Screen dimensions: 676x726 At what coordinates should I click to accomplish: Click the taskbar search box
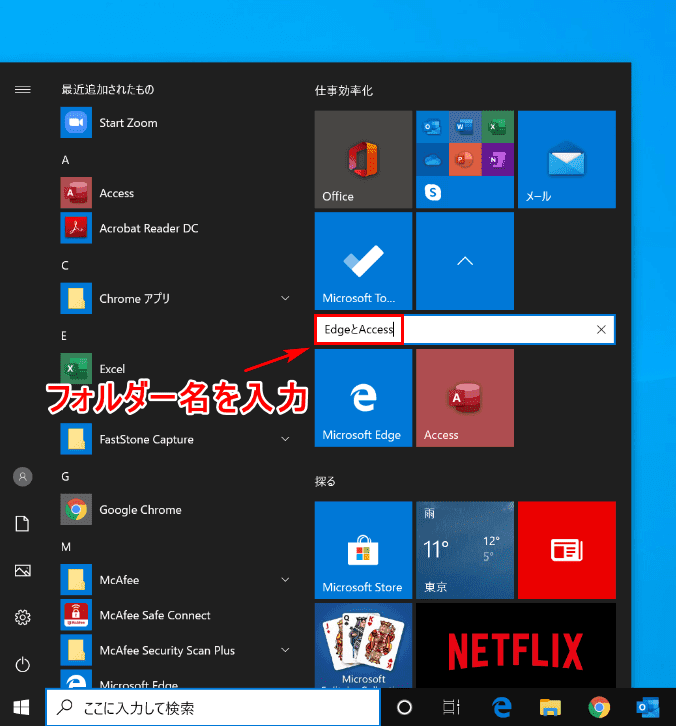[x=213, y=707]
